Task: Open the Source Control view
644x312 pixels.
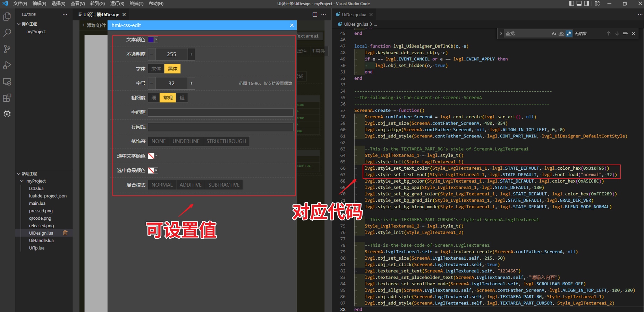Action: [x=7, y=49]
